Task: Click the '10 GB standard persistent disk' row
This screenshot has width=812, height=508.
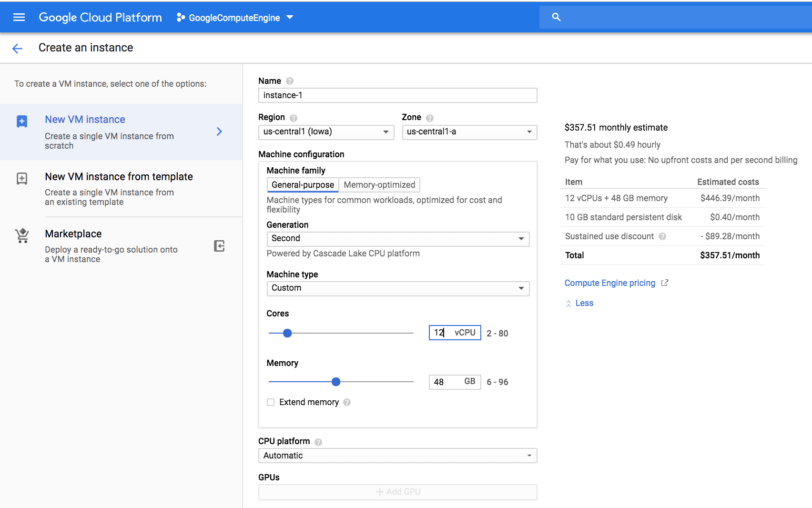Action: 662,217
